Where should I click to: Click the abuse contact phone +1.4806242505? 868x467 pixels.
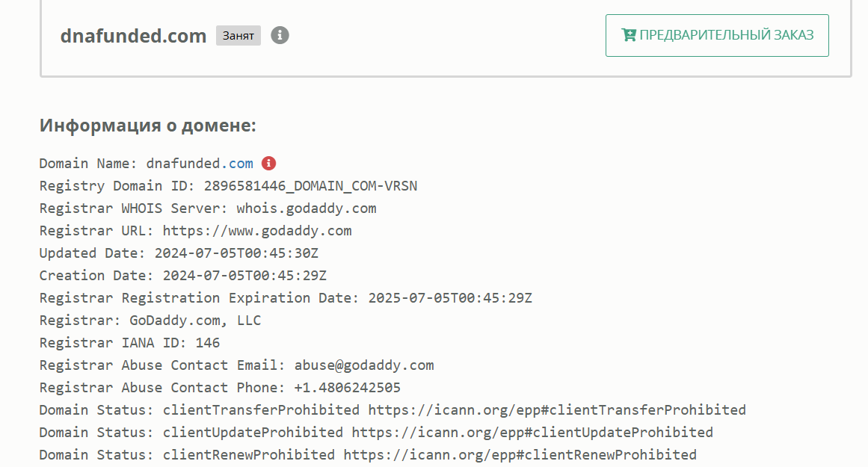(347, 387)
